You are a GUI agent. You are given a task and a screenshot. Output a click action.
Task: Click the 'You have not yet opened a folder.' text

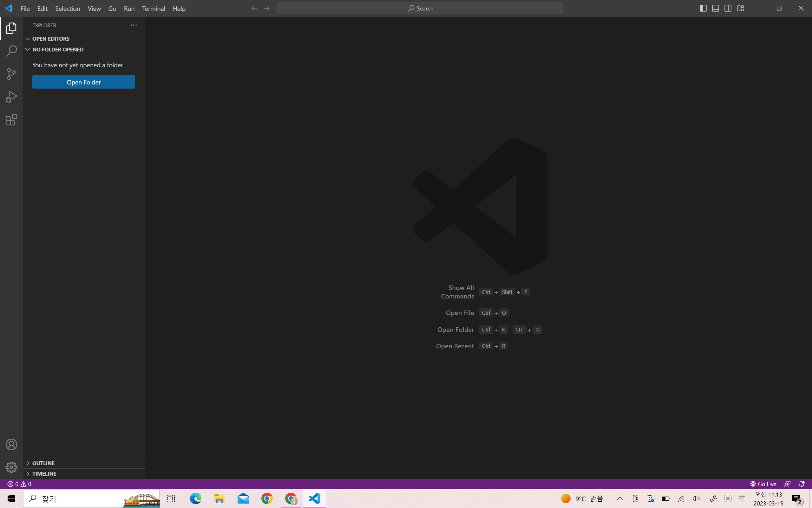click(x=78, y=65)
